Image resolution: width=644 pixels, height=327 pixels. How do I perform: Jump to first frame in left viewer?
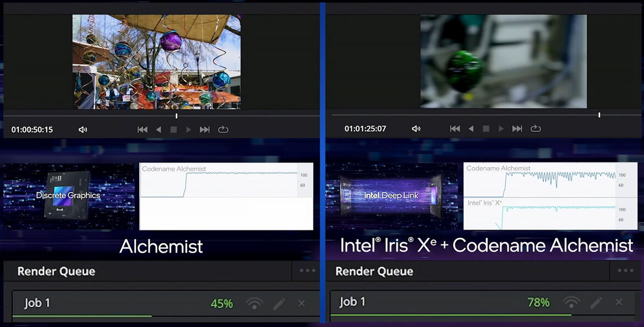pyautogui.click(x=143, y=130)
